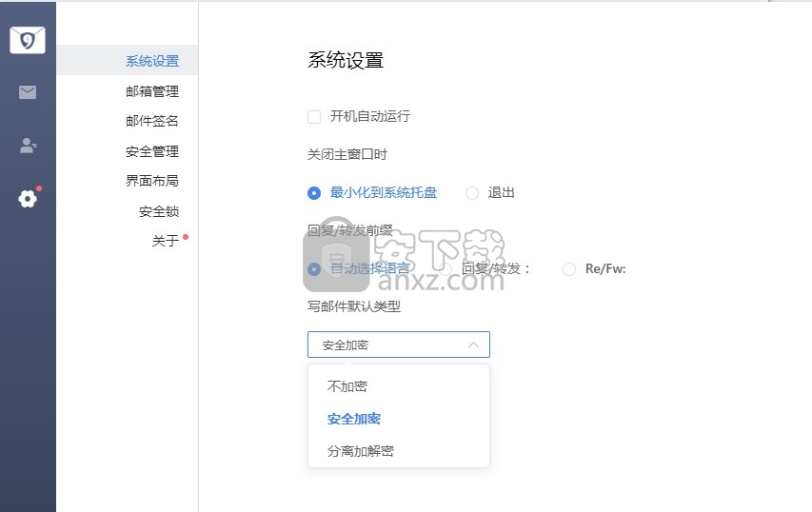Screen dimensions: 812x512
Task: Click the 写邮件默认类型 label
Action: pos(354,306)
